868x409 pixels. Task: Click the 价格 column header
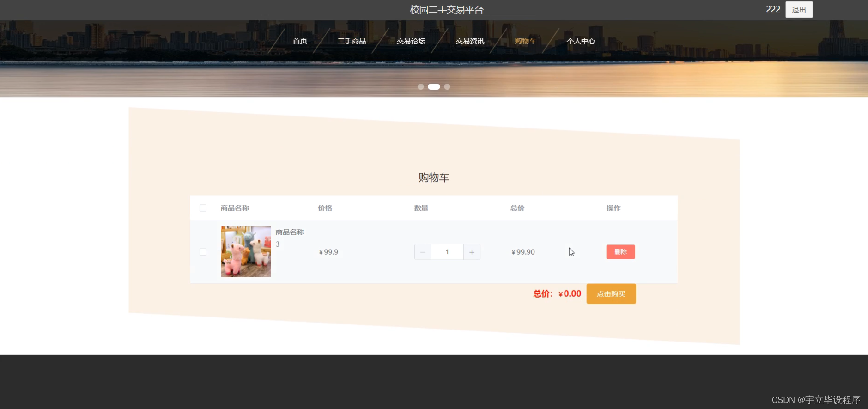[x=325, y=208]
